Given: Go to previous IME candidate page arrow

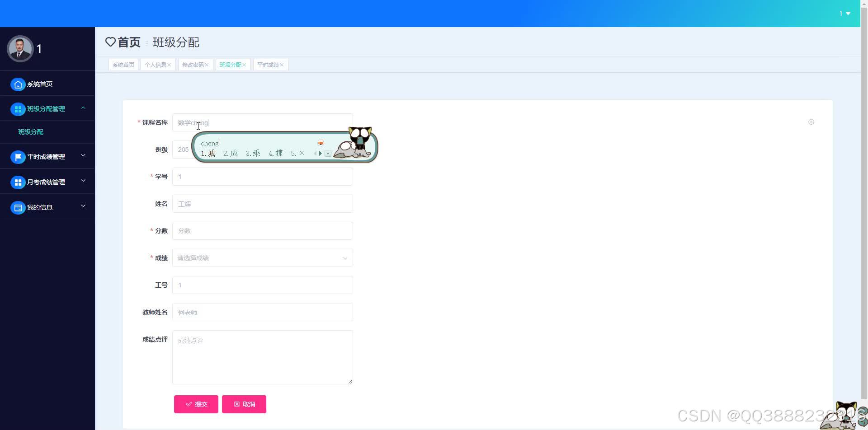Looking at the screenshot, I should (315, 154).
